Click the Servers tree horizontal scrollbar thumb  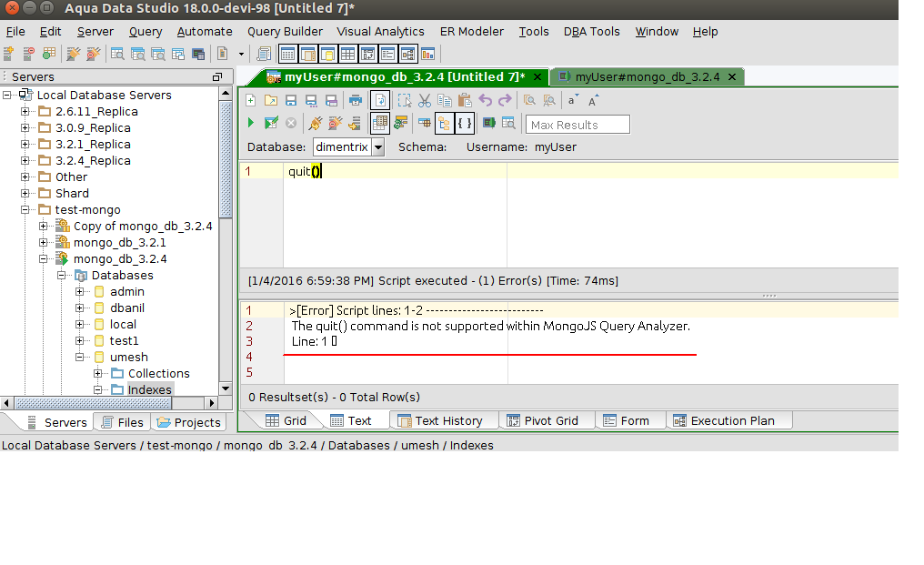pos(93,403)
